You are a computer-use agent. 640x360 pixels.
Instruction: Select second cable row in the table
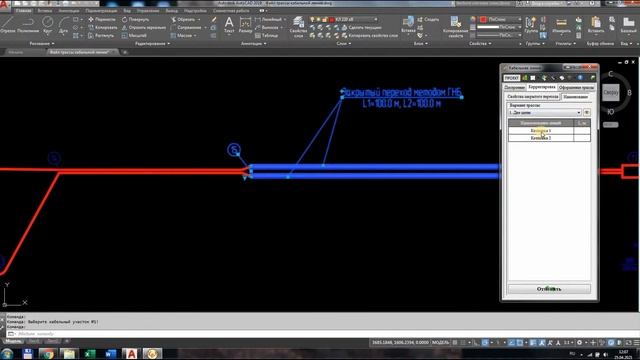click(549, 138)
